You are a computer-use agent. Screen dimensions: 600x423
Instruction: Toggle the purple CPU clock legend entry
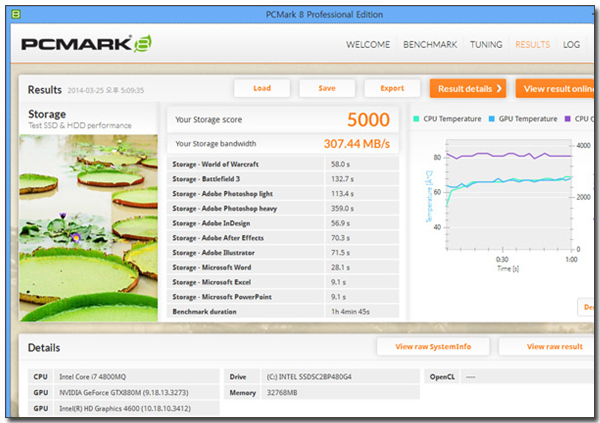click(582, 118)
